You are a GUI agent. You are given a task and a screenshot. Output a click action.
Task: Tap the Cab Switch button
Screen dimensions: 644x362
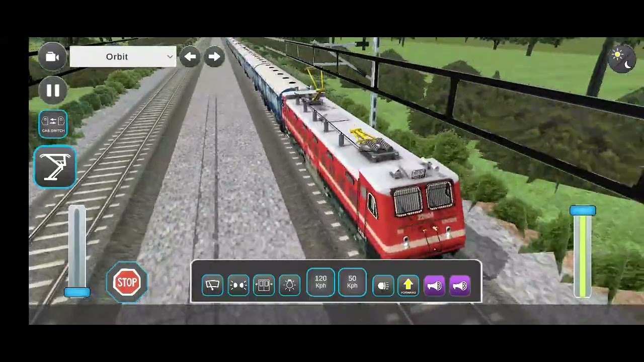pos(53,124)
